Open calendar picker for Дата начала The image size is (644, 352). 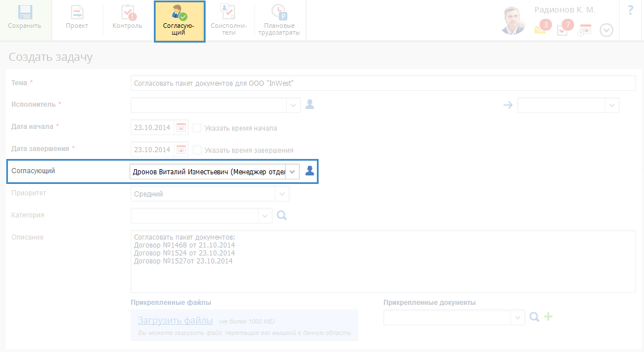(x=181, y=128)
